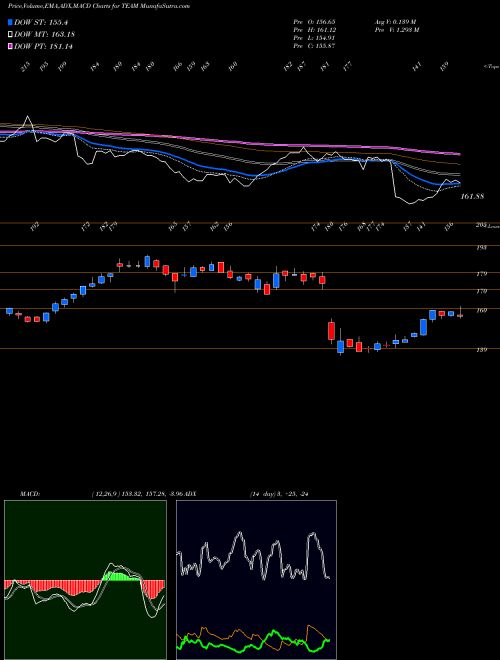The height and width of the screenshot is (660, 500).
Task: Click the 193 price axis label
Action: [x=481, y=248]
